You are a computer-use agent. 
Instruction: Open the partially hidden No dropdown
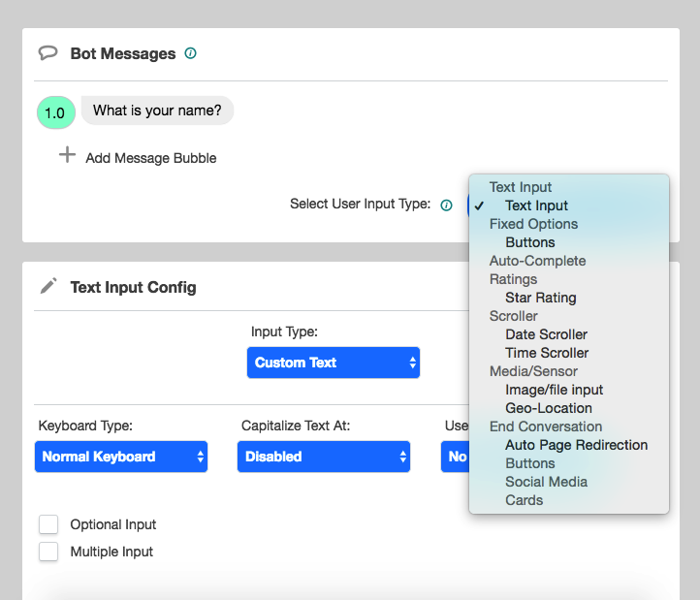tap(456, 457)
